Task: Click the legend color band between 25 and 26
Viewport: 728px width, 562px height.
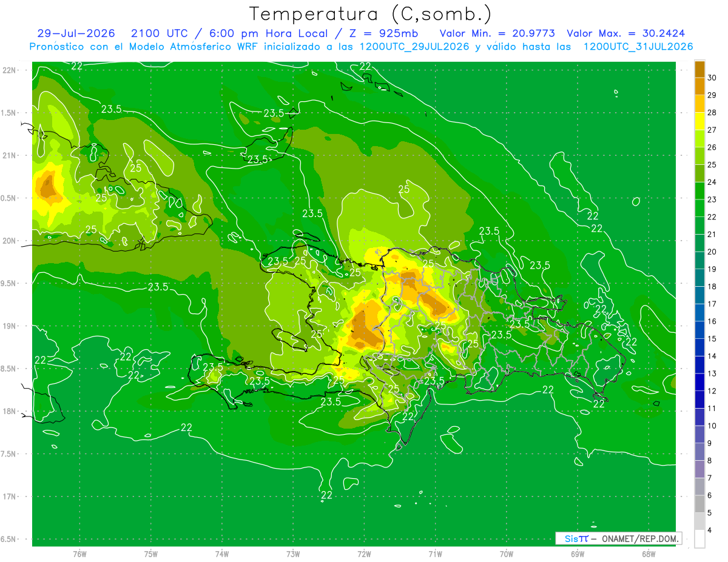Action: coord(699,156)
